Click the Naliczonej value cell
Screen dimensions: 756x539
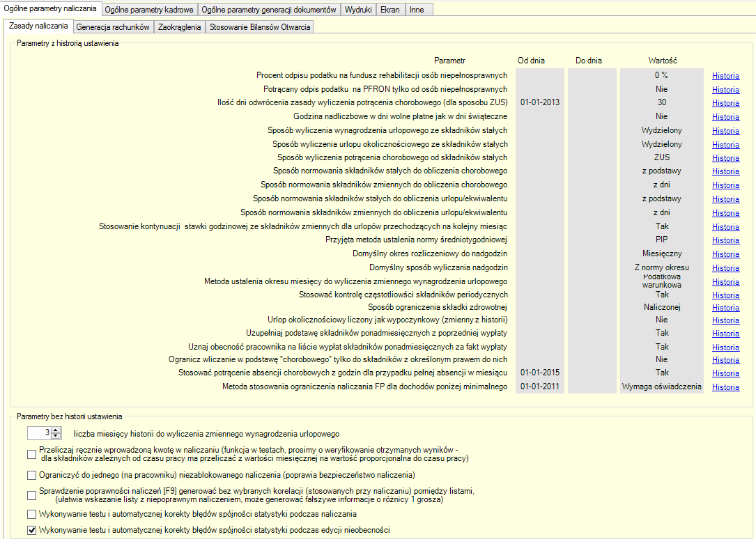pos(661,307)
